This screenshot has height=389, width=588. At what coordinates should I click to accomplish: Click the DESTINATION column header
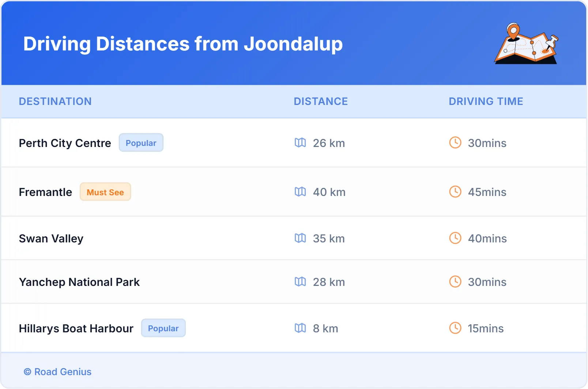pyautogui.click(x=55, y=101)
